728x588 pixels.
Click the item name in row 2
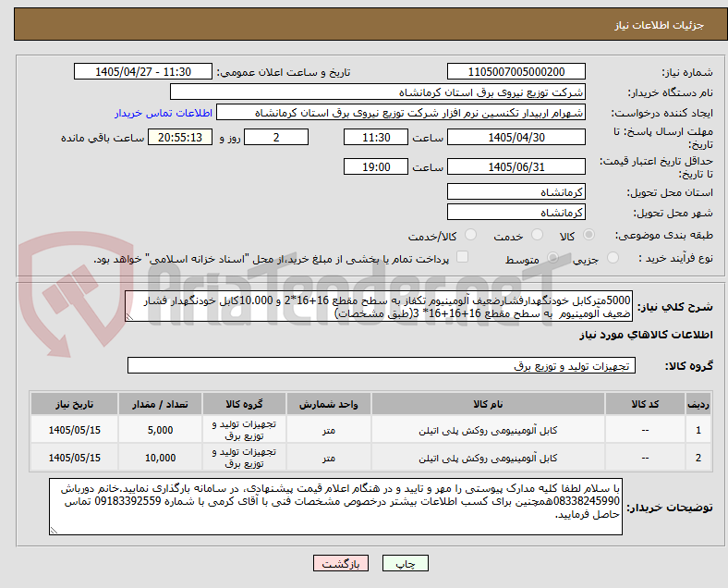[x=488, y=458]
